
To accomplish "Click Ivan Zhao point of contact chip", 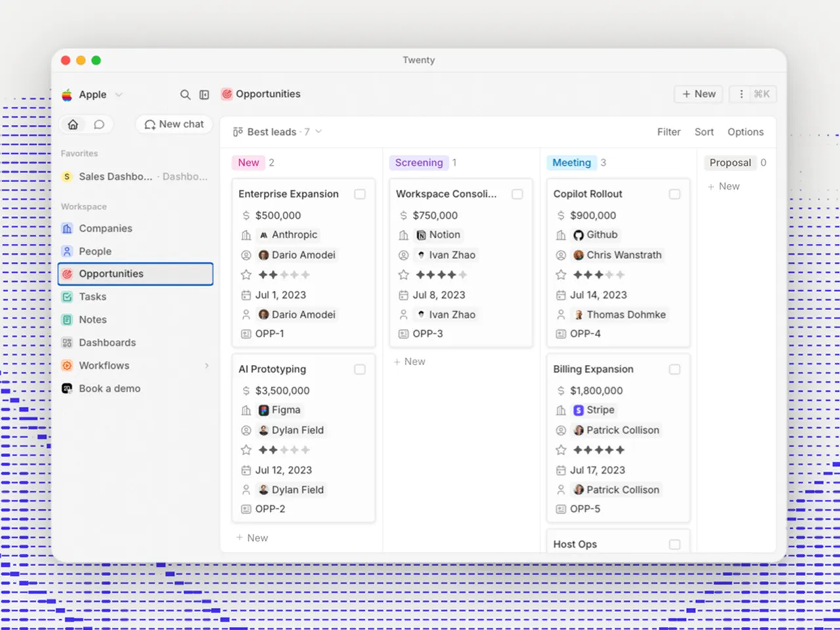I will click(446, 255).
